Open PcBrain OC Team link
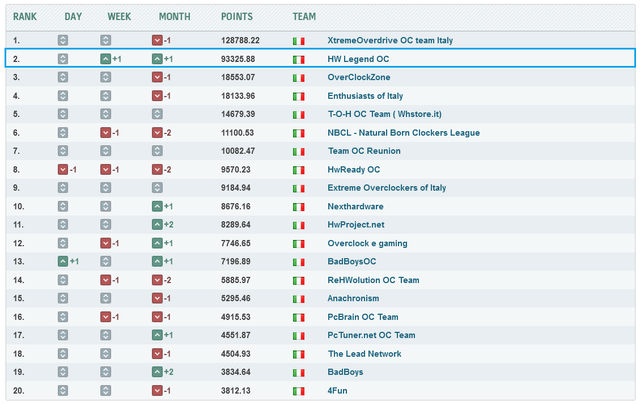640x404 pixels. [x=362, y=317]
